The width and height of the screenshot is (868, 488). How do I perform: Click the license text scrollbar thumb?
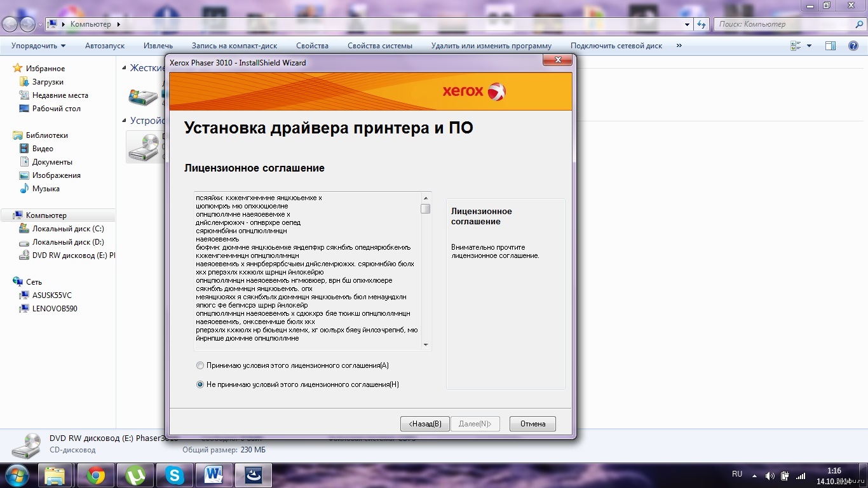tap(426, 208)
